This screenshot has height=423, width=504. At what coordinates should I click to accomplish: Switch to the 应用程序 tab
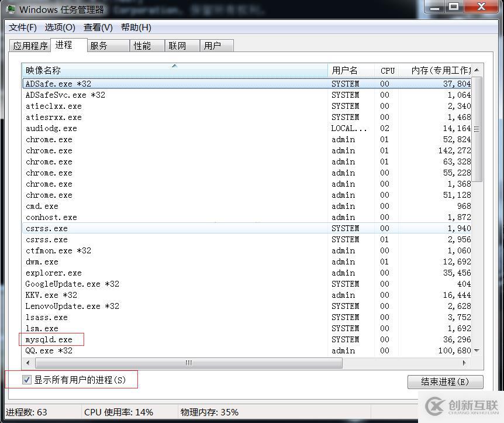(x=30, y=46)
